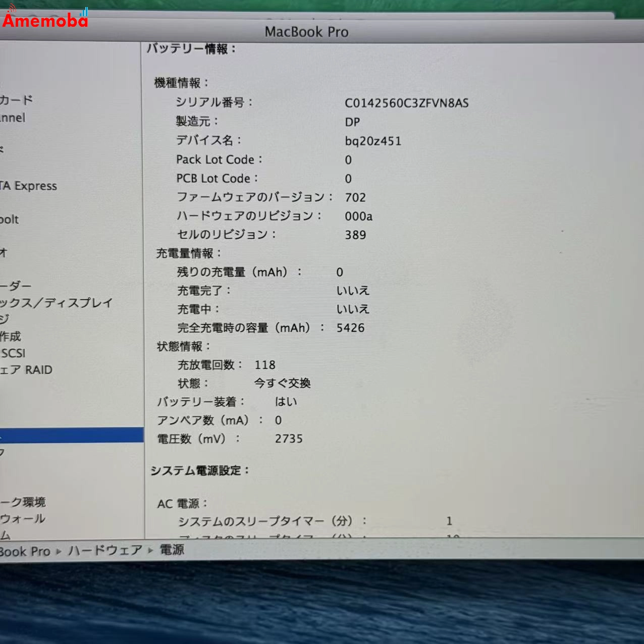Click the システム電源設定 heading

[200, 470]
